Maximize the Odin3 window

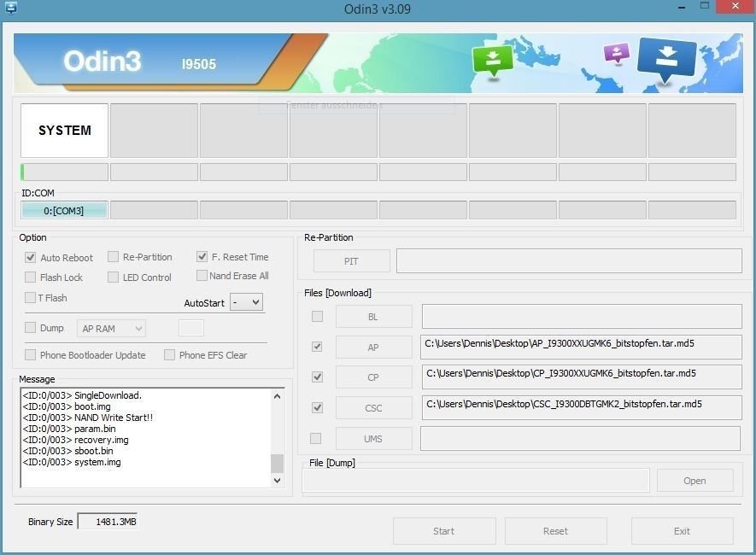point(705,6)
